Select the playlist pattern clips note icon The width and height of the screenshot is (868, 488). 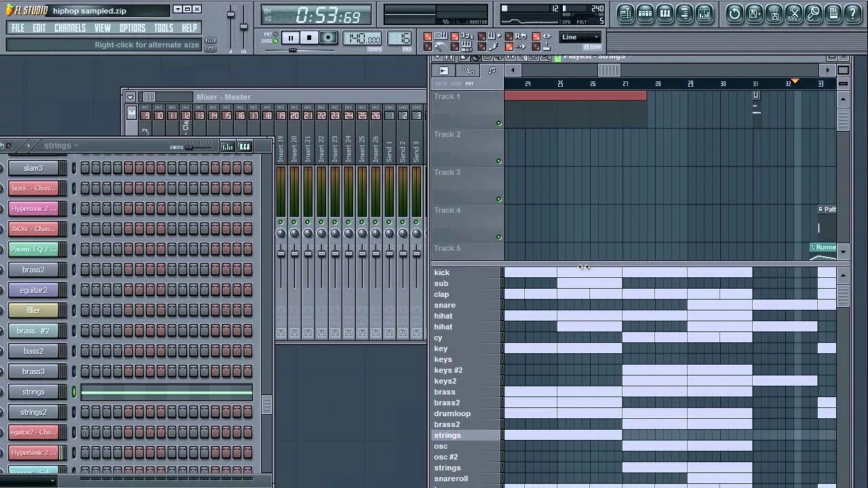click(492, 70)
